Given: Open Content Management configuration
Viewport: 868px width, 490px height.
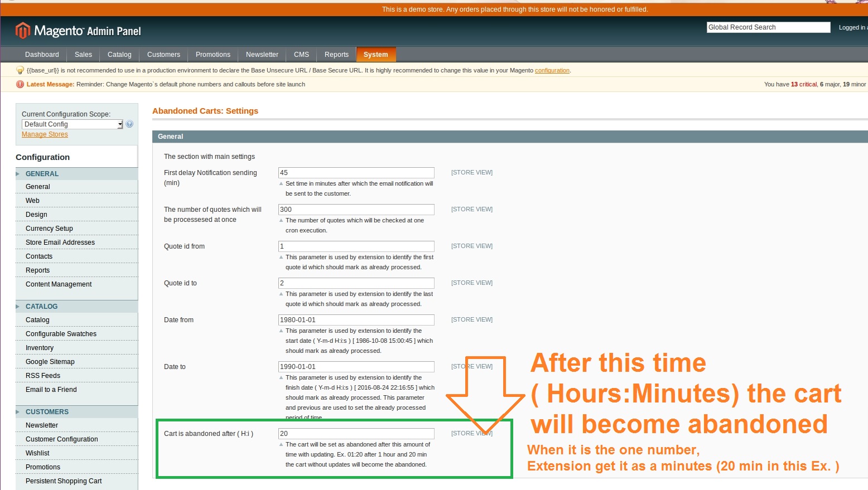Looking at the screenshot, I should click(x=59, y=284).
